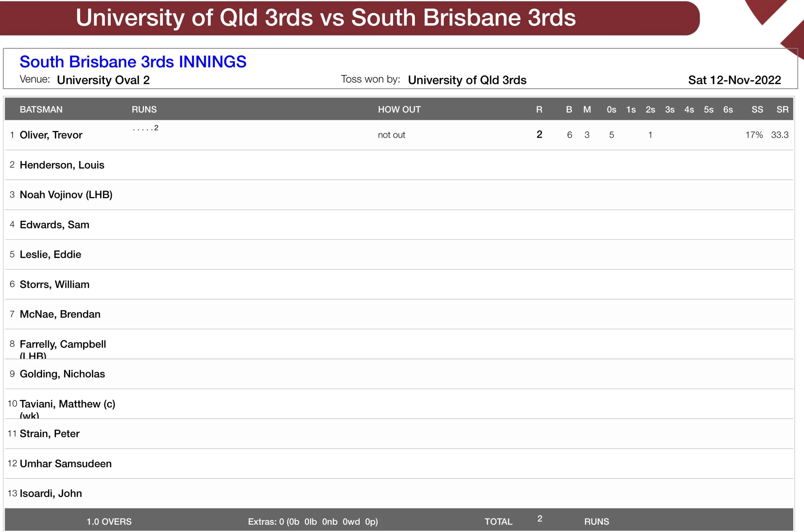Click Noah Vojinov (LHB) name
804x532 pixels.
pos(66,195)
